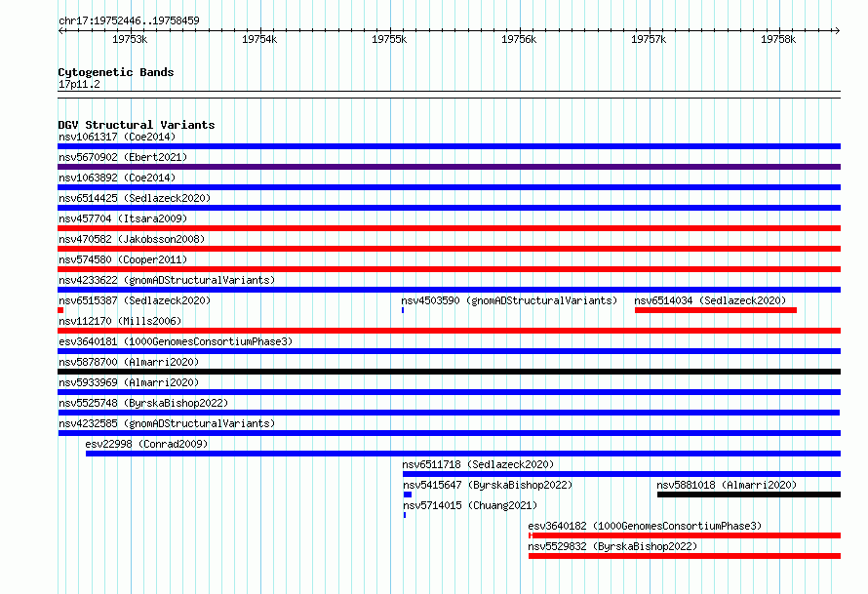The height and width of the screenshot is (594, 868).
Task: Click the black nsv5878700 variant bar
Action: coord(449,372)
